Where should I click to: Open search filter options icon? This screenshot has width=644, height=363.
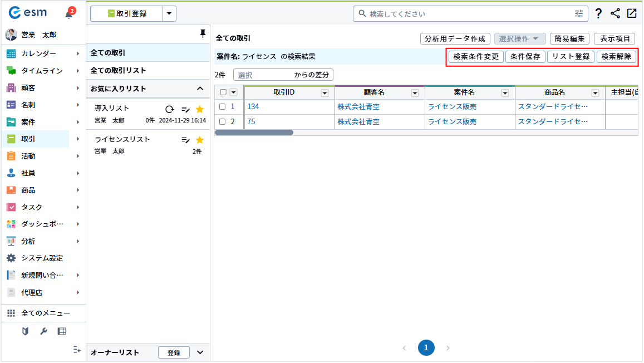click(x=579, y=14)
